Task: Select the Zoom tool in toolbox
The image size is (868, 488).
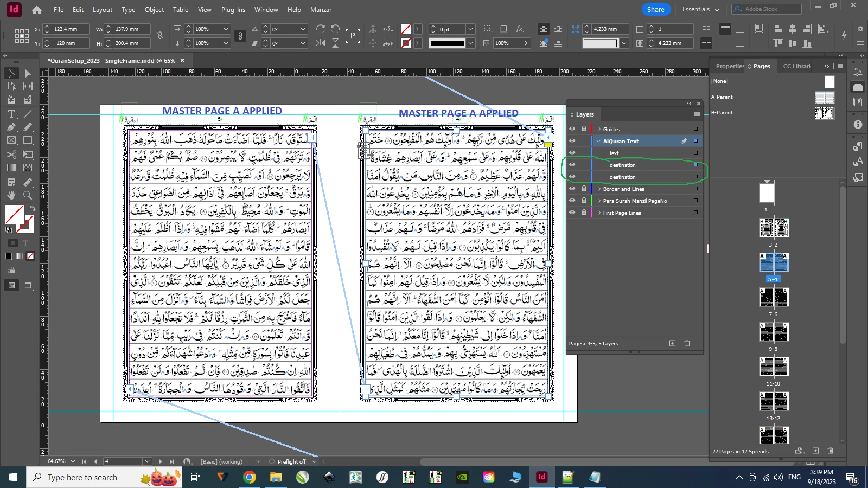Action: point(28,195)
